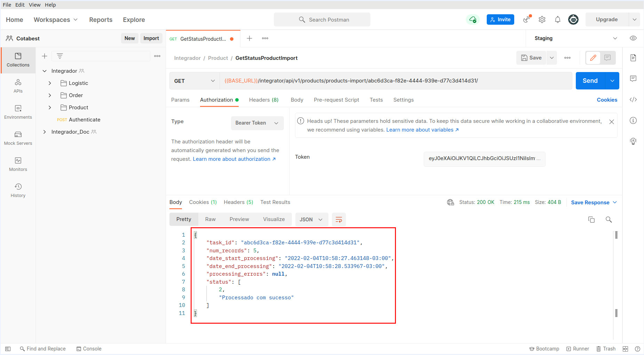Open the History sidebar panel

[x=18, y=190]
